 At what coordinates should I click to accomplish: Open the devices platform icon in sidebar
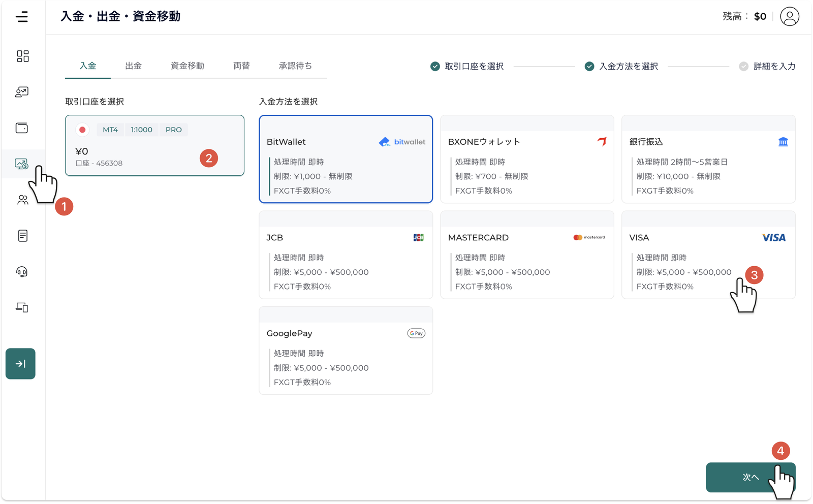click(22, 307)
